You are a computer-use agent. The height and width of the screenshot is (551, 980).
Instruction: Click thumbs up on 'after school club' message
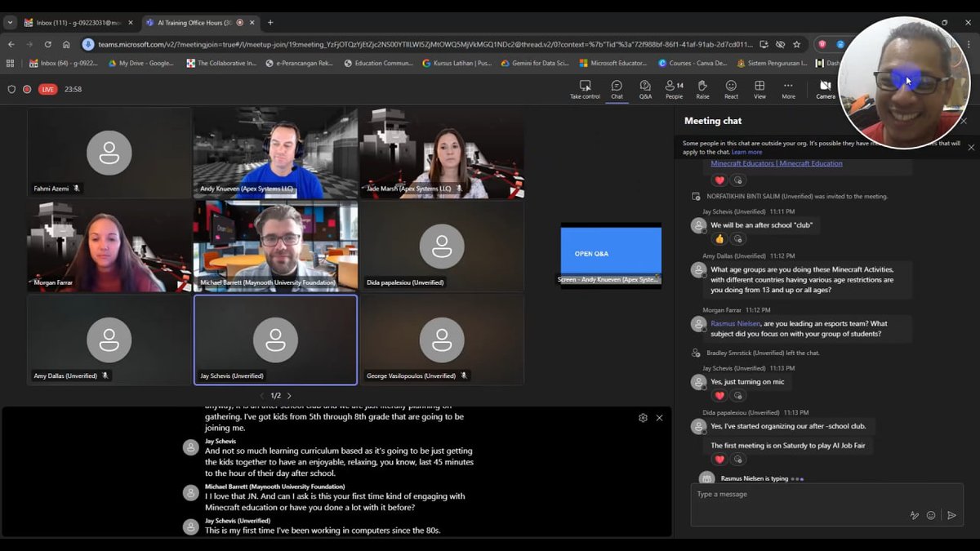tap(719, 239)
